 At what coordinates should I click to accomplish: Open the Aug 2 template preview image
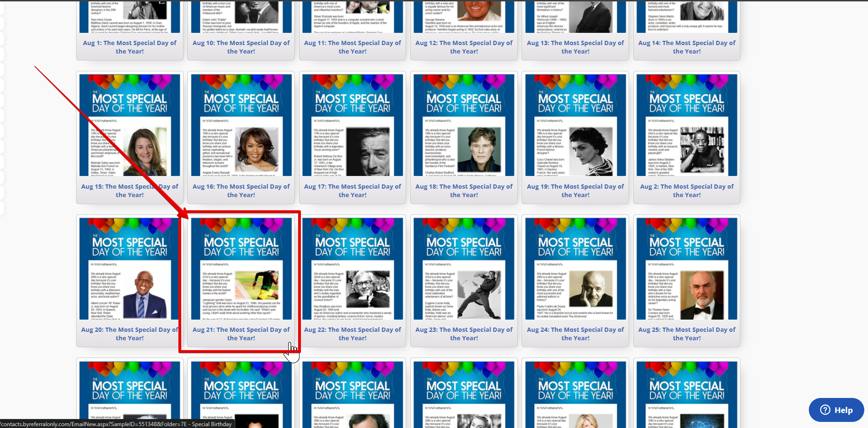coord(687,125)
